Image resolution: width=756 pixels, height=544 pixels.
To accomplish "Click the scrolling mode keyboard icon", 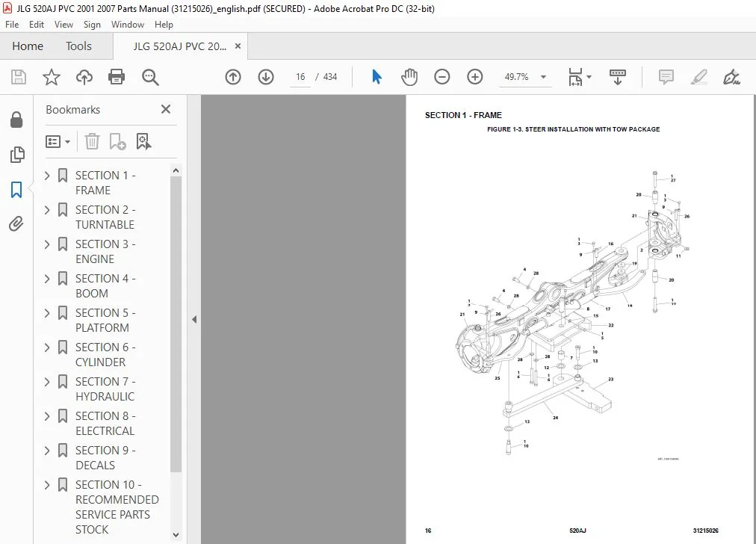I will tap(617, 77).
